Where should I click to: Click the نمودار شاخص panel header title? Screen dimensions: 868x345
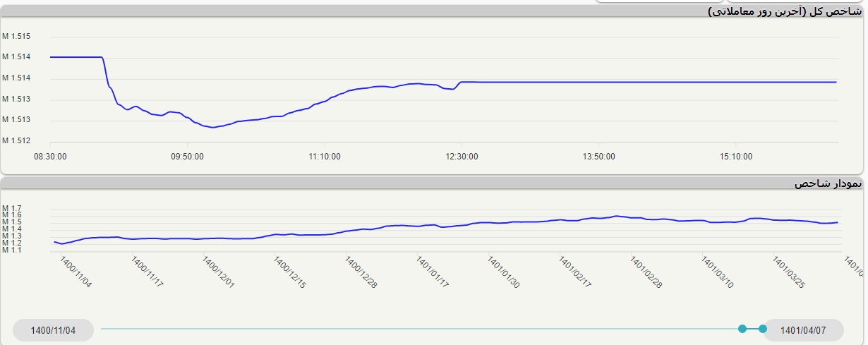[x=827, y=183]
